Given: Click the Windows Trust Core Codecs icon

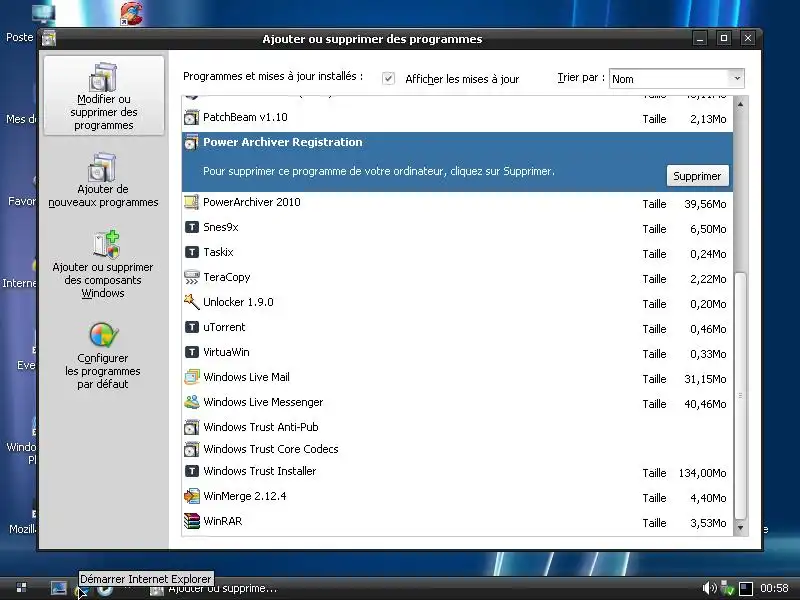Looking at the screenshot, I should (191, 449).
